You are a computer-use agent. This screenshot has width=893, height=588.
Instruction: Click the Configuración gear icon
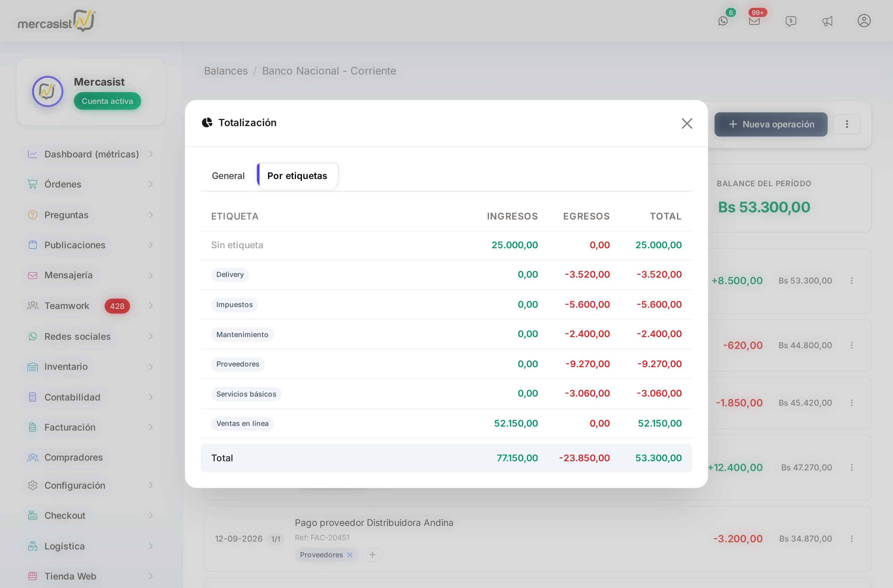click(x=33, y=485)
